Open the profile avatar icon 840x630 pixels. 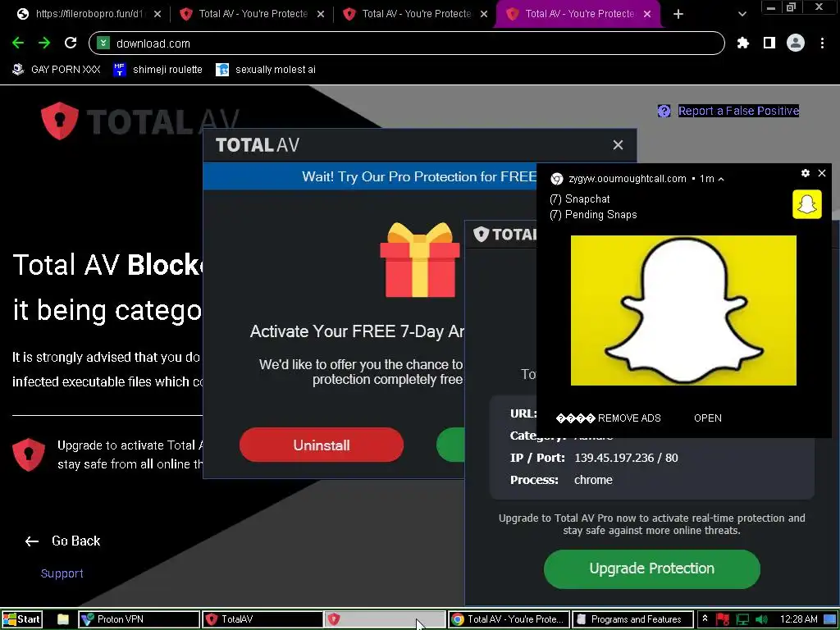(x=796, y=43)
